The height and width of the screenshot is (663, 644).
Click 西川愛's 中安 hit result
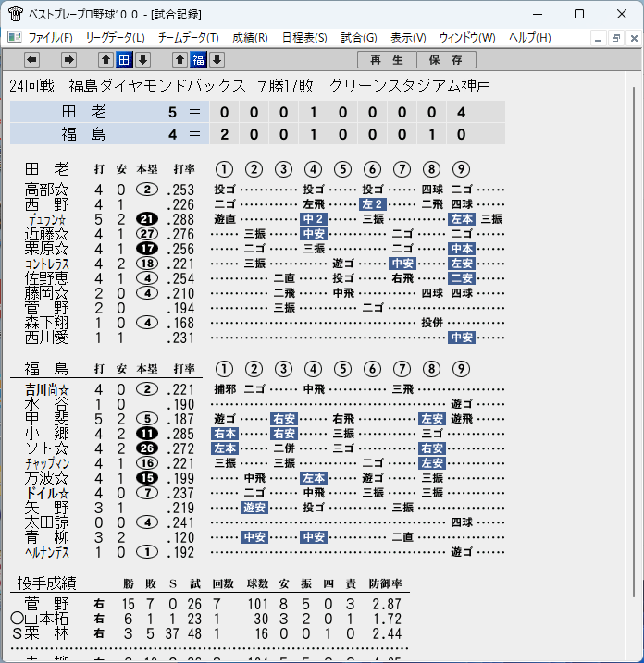(x=461, y=338)
